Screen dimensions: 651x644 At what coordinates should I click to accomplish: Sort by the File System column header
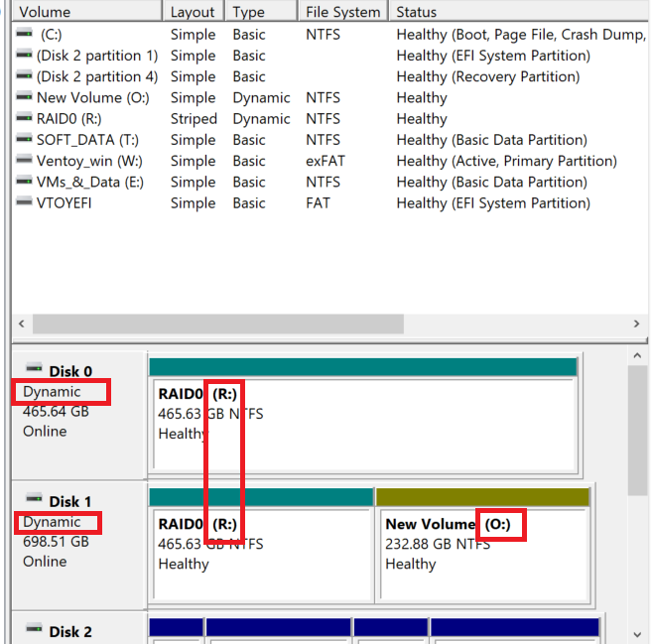(x=343, y=12)
